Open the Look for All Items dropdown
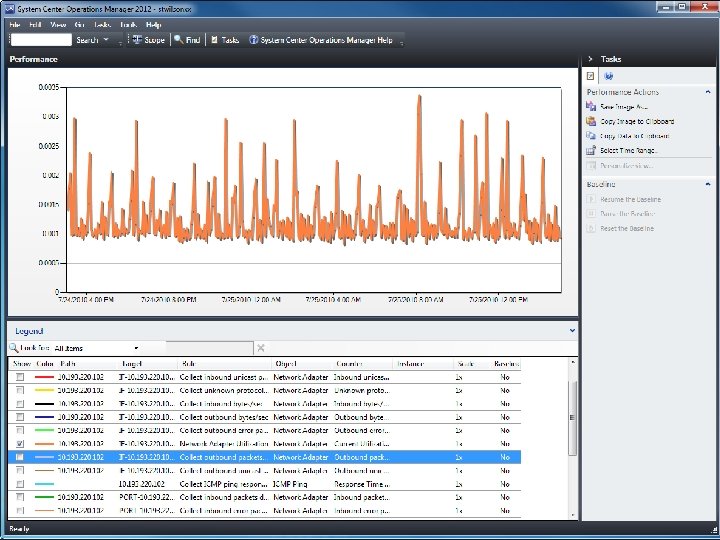This screenshot has height=540, width=720. tap(136, 348)
